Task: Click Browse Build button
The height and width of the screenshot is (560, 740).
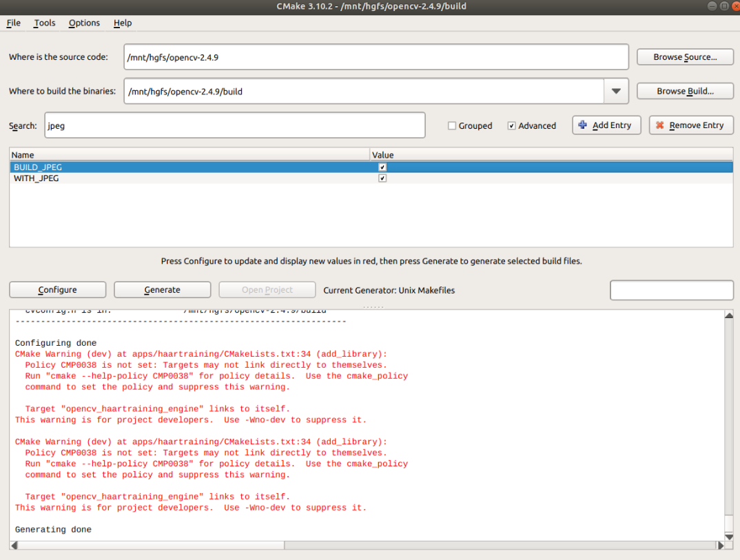Action: click(x=685, y=91)
